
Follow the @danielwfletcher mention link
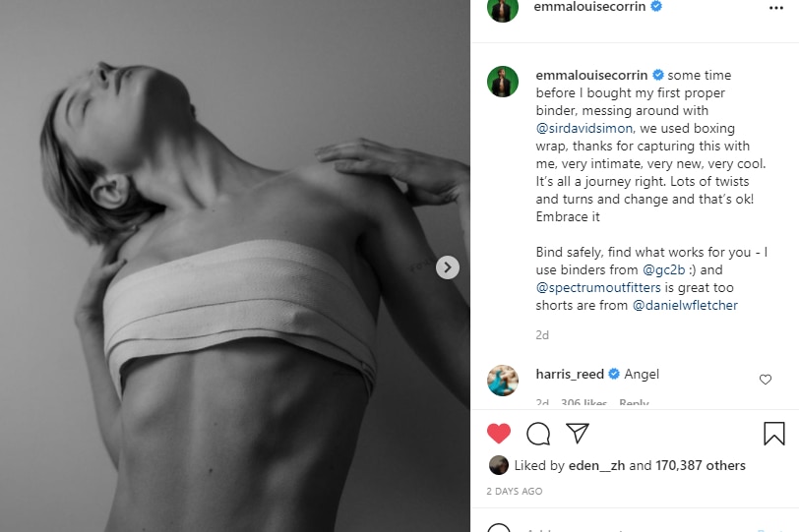click(685, 306)
